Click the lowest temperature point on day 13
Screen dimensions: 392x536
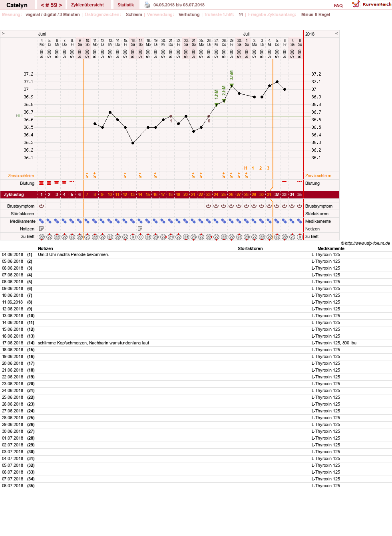[x=133, y=143]
